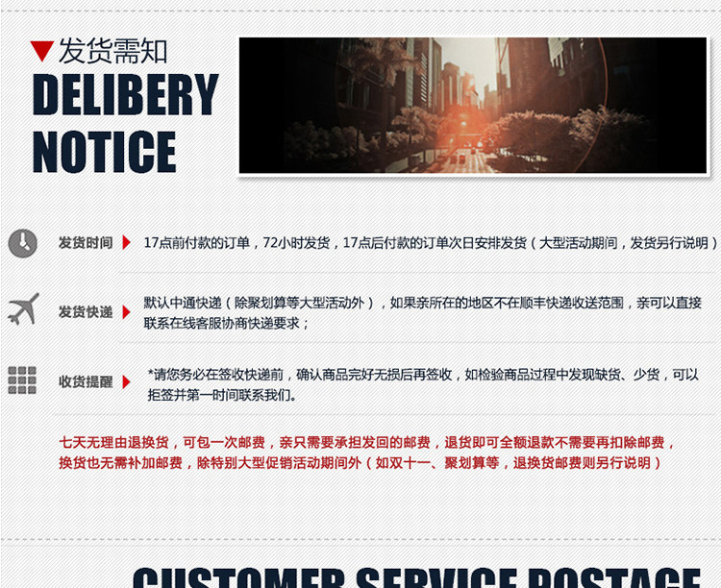Click the 请您务必在签收快递前 reminder text
Screen dimensions: 721x588
[423, 385]
